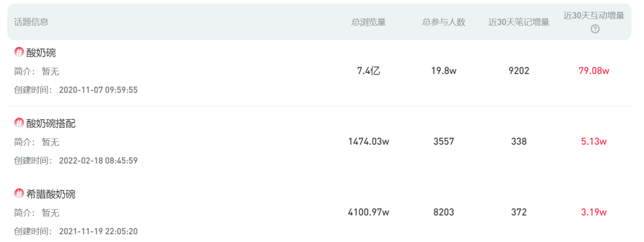Viewport: 644px width, 242px height.
Task: Click the 7.4亿 total views value
Action: [x=369, y=71]
